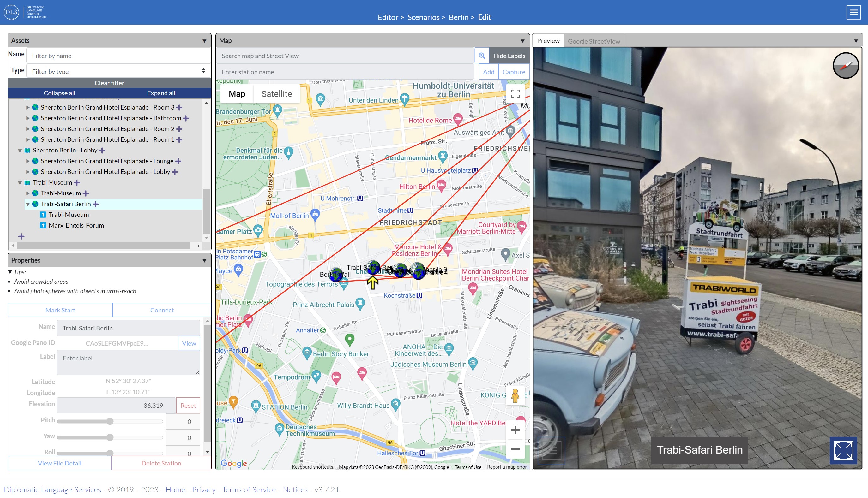Click plus next to Trabi Museum folder
Screen dimensions: 868x498
click(77, 183)
